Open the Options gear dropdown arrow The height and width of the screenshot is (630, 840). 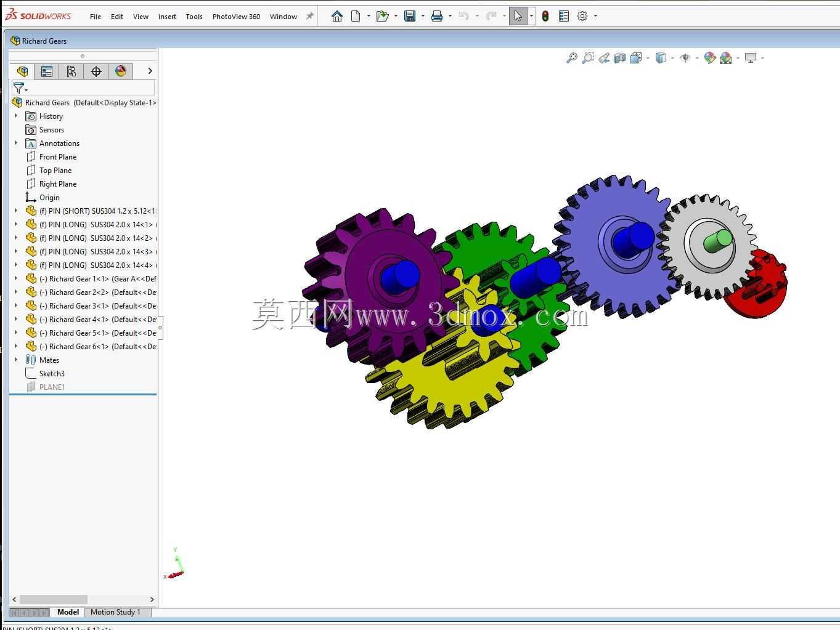pos(595,16)
